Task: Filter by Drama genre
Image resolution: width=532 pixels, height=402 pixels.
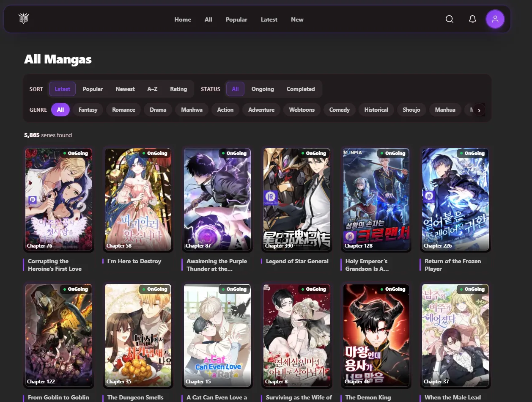Action: point(158,110)
